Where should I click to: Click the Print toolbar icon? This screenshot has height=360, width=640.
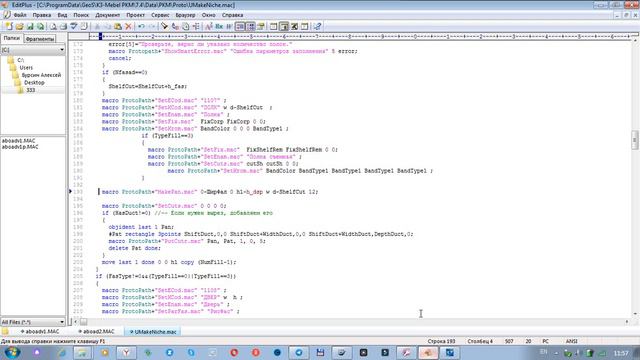63,26
